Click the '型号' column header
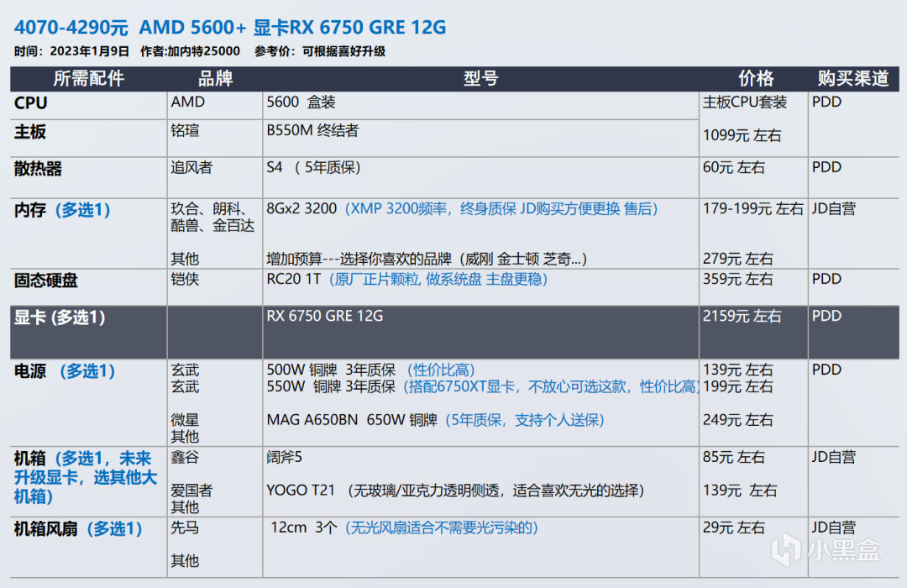The width and height of the screenshot is (907, 588). click(x=480, y=78)
